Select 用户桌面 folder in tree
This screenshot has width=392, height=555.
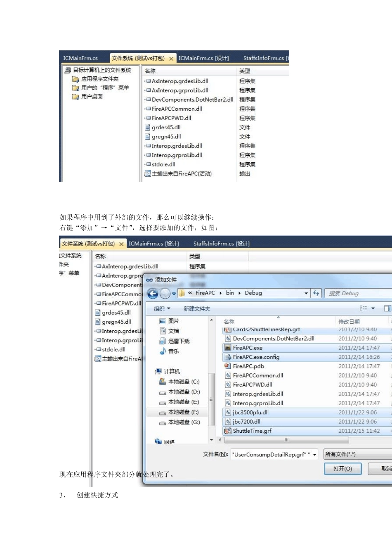[x=87, y=96]
